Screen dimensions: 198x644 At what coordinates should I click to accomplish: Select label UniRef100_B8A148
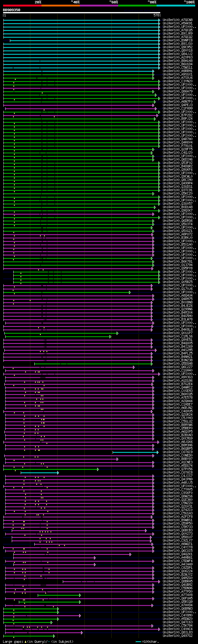[x=178, y=61]
